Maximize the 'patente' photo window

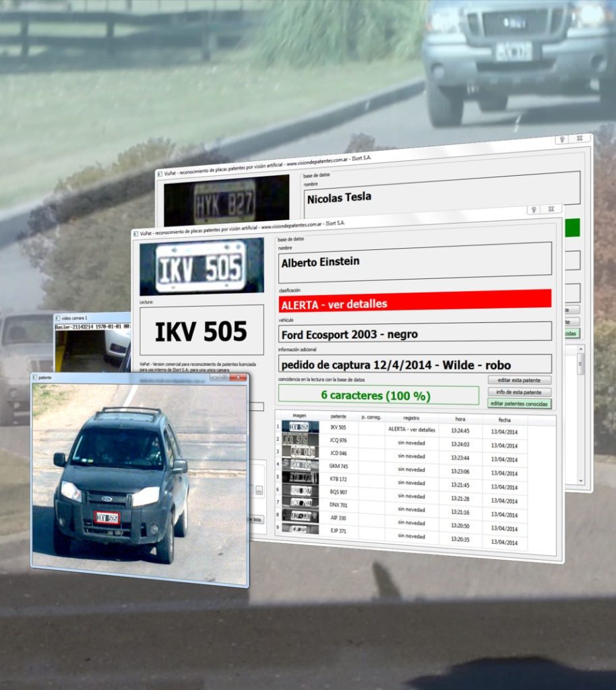coord(224,377)
